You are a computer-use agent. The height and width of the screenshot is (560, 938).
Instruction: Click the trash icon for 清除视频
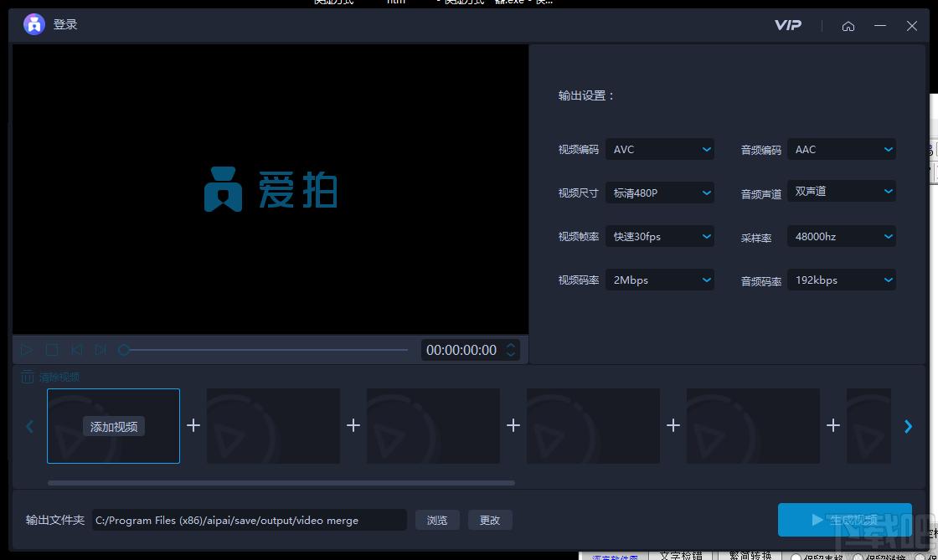click(x=28, y=378)
